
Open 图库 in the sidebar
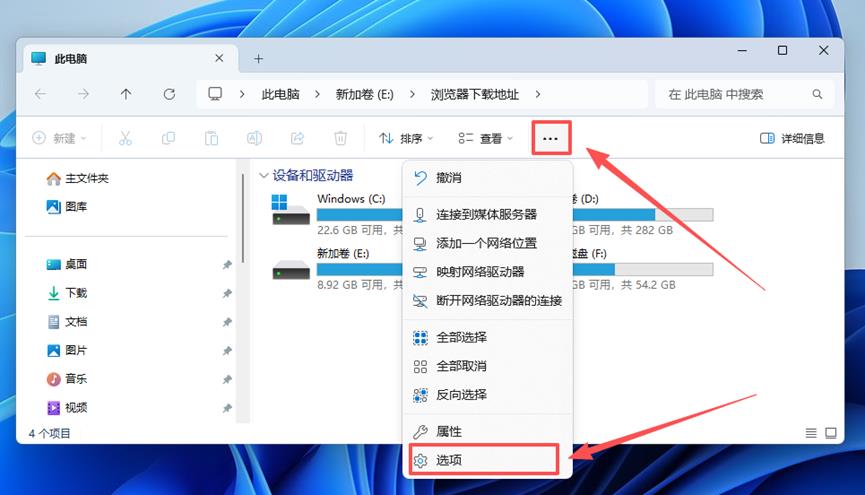click(67, 207)
